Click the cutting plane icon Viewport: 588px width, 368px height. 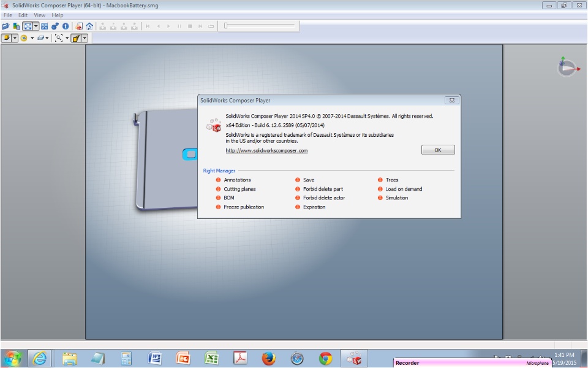coord(40,38)
